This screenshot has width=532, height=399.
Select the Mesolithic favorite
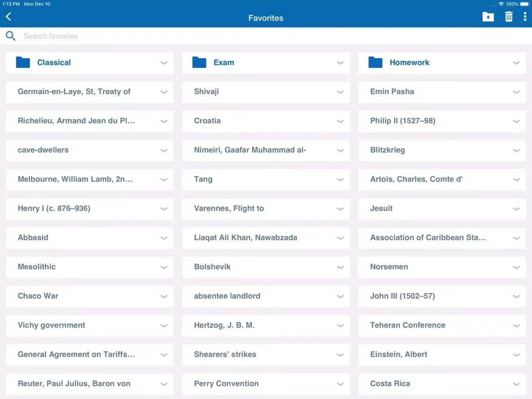click(x=37, y=267)
